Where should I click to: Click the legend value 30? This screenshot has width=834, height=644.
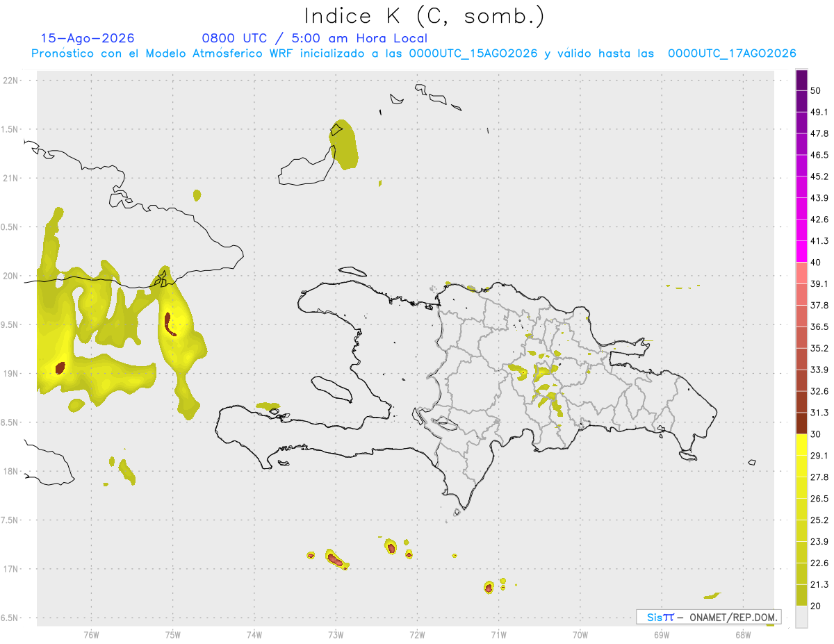tap(816, 434)
